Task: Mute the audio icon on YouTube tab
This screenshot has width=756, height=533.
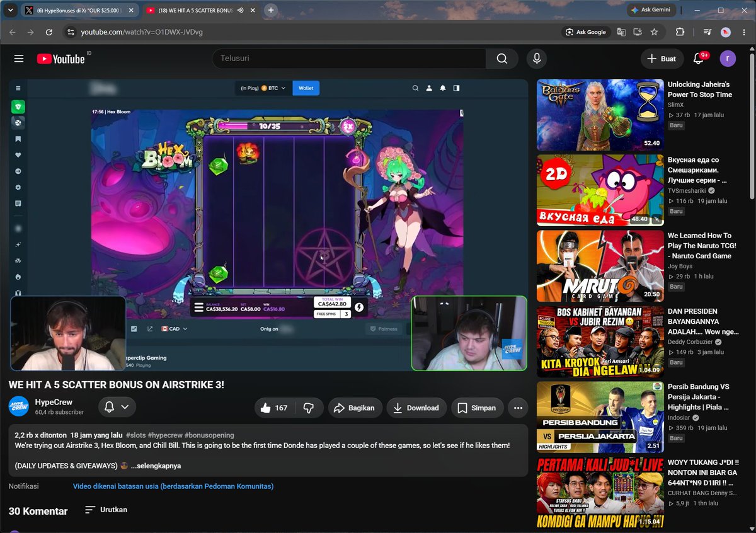Action: (x=241, y=10)
